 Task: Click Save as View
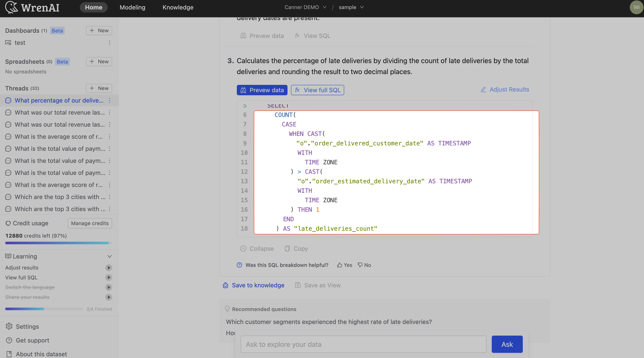pyautogui.click(x=318, y=285)
